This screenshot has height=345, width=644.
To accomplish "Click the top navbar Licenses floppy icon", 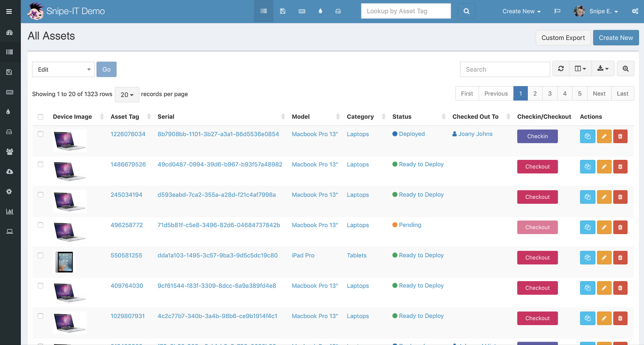I will point(282,11).
